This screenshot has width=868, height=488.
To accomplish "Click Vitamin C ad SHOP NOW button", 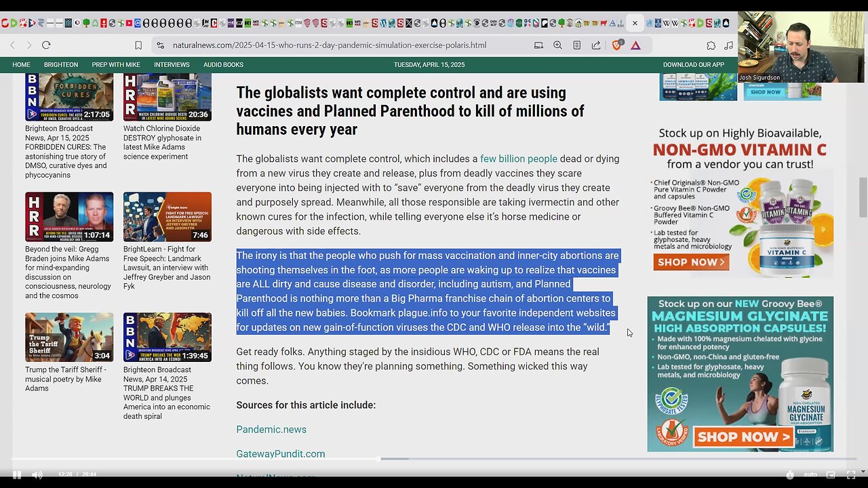I will pyautogui.click(x=691, y=262).
